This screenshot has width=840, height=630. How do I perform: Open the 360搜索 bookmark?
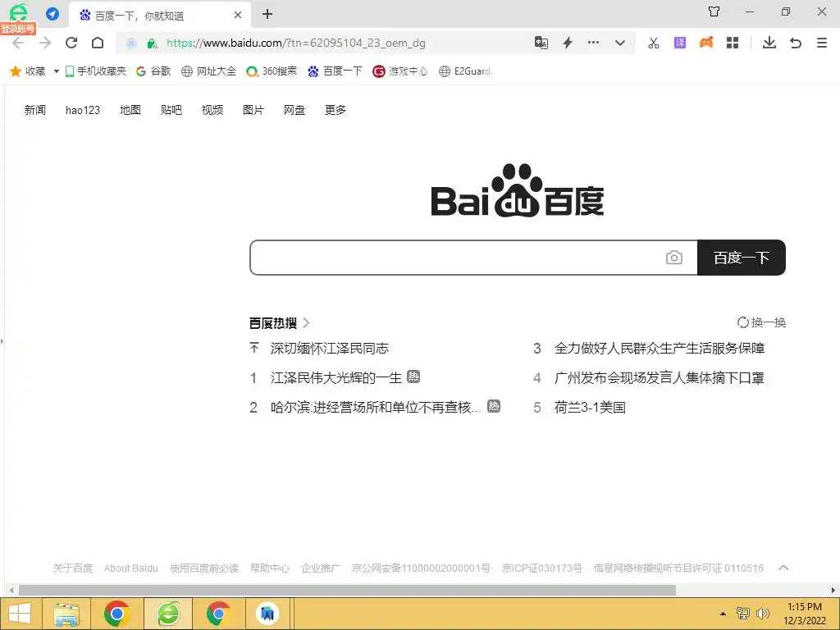coord(271,71)
